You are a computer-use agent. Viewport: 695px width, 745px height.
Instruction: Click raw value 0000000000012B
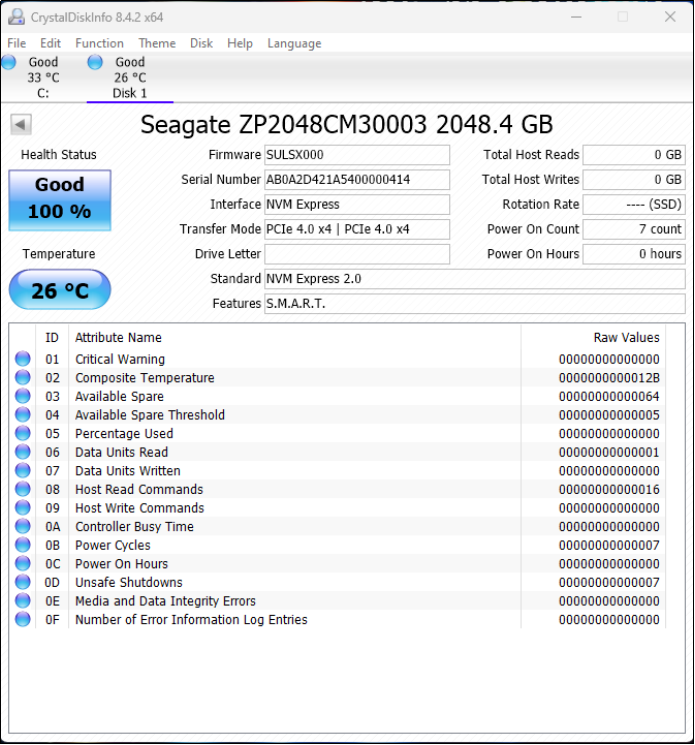click(x=609, y=378)
